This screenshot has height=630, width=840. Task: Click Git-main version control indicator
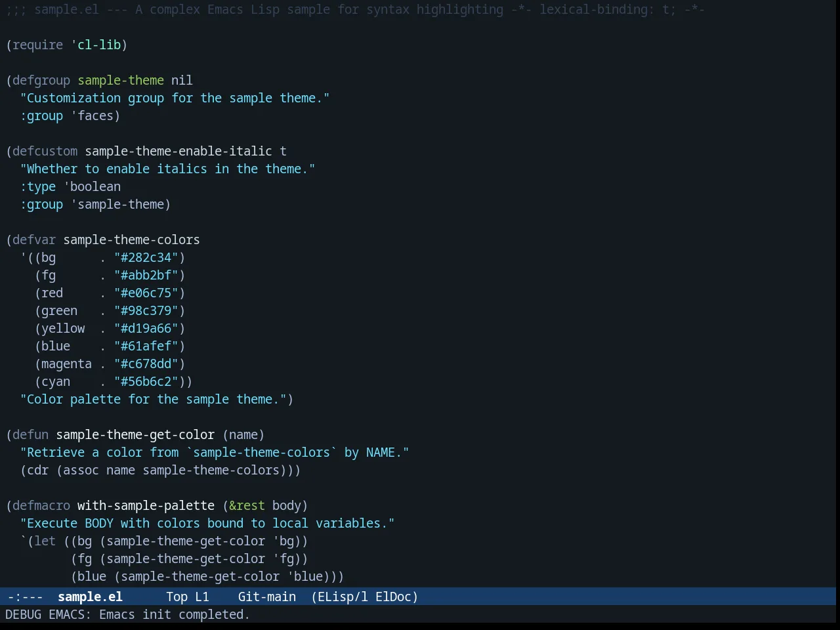point(267,597)
